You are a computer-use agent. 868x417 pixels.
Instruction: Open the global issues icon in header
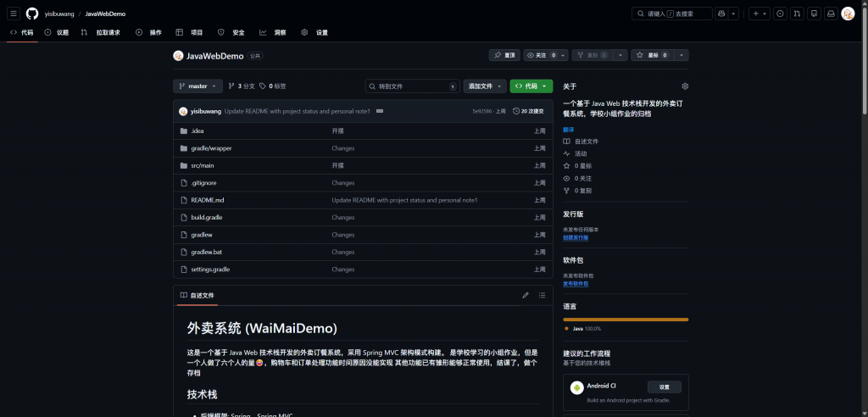pyautogui.click(x=780, y=14)
